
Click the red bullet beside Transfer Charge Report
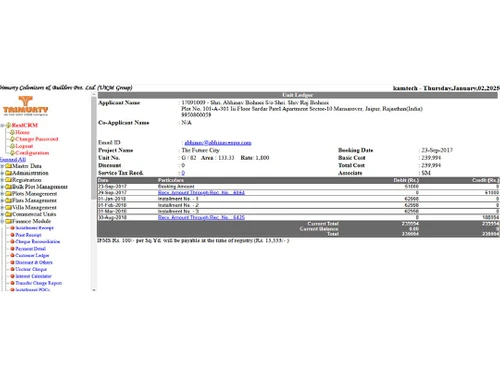click(x=12, y=283)
